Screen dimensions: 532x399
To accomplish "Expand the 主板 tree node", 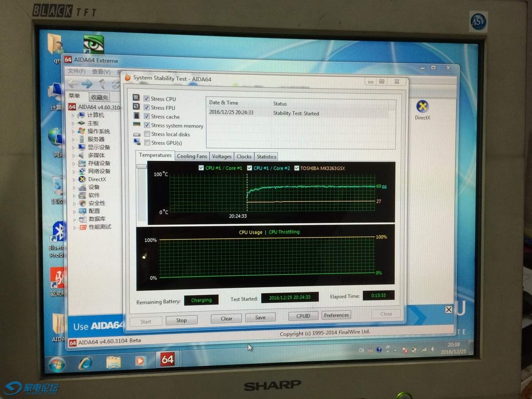I will coord(74,123).
